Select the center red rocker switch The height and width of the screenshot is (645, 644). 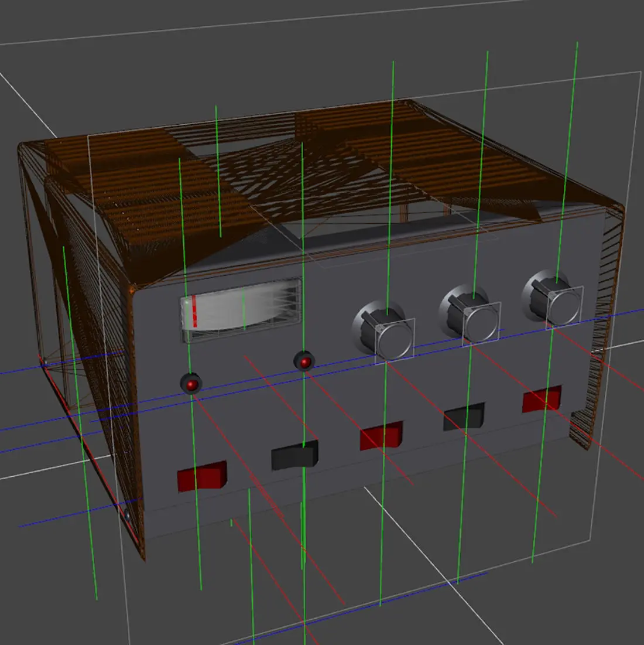pos(381,435)
